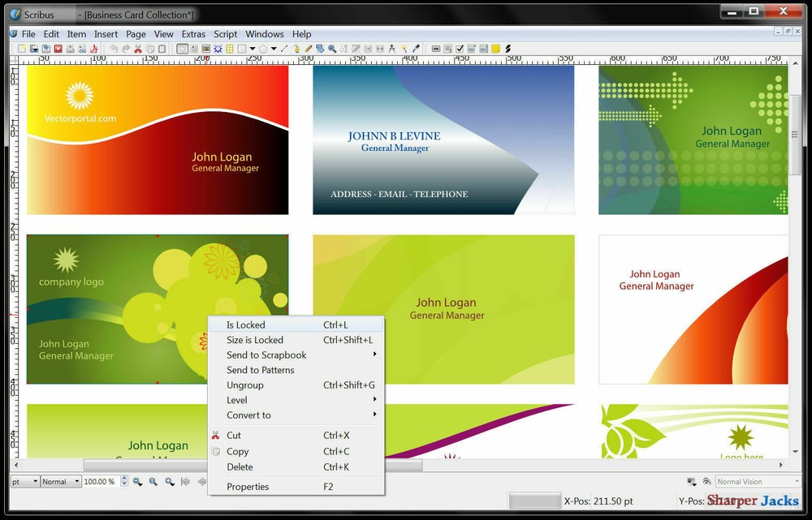Select the Zoom magnifier tool
The width and height of the screenshot is (812, 520).
pyautogui.click(x=331, y=49)
